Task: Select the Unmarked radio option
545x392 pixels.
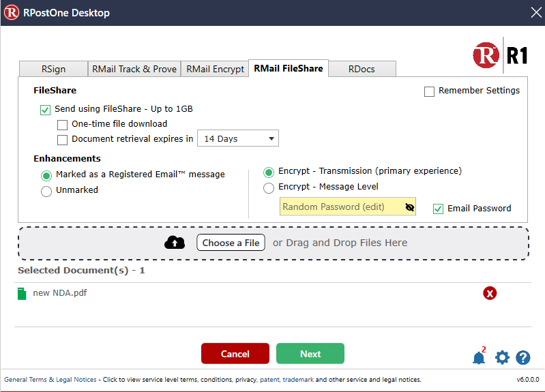Action: (x=46, y=191)
